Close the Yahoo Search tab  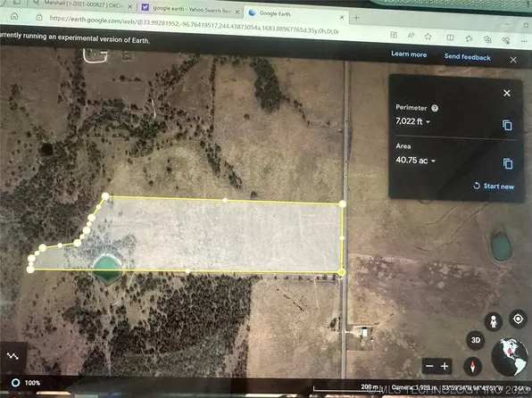tap(237, 12)
